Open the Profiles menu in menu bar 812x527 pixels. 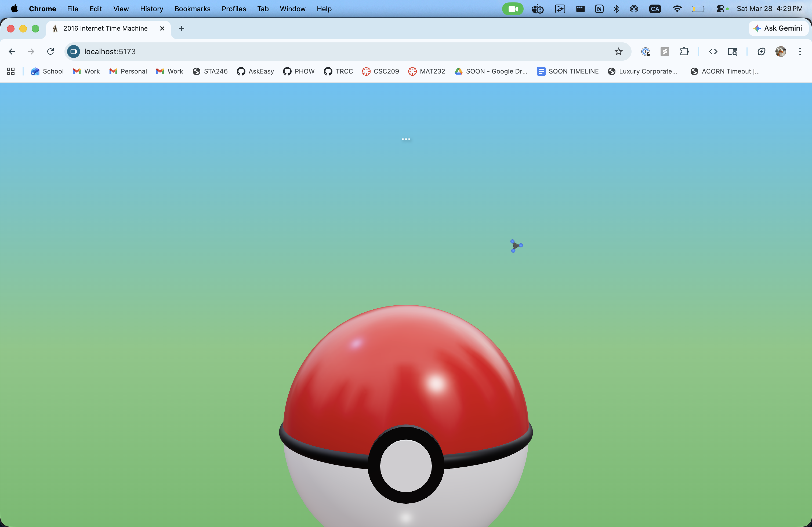[234, 9]
